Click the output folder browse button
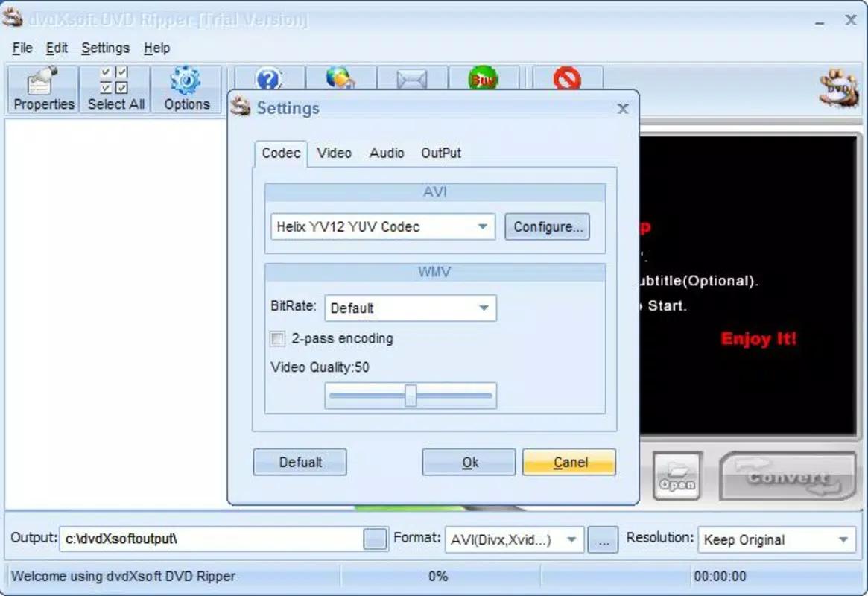868x596 pixels. 375,539
